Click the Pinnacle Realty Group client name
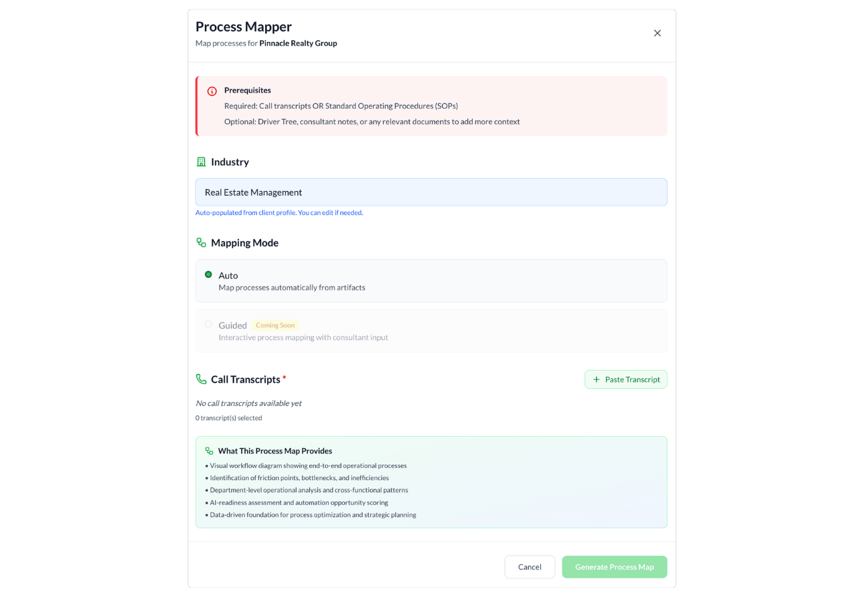This screenshot has width=868, height=601. coord(298,43)
